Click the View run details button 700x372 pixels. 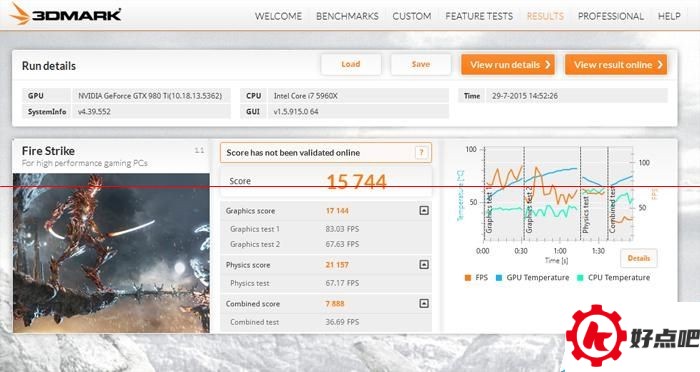pos(508,65)
